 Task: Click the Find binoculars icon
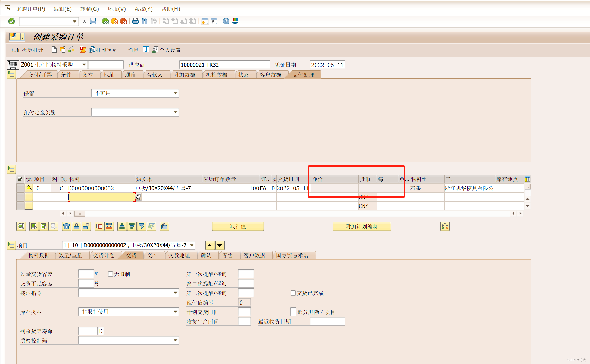[145, 21]
